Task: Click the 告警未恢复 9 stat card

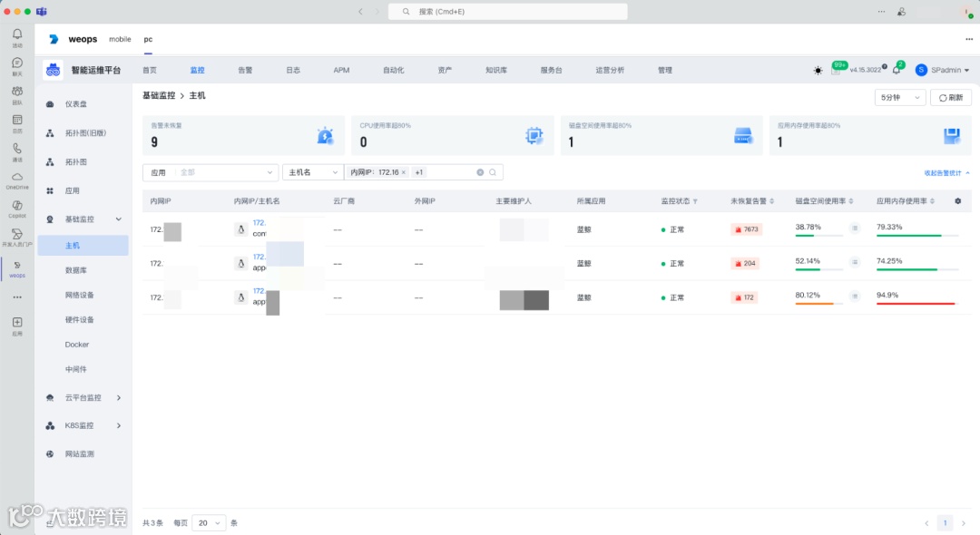Action: pos(243,135)
